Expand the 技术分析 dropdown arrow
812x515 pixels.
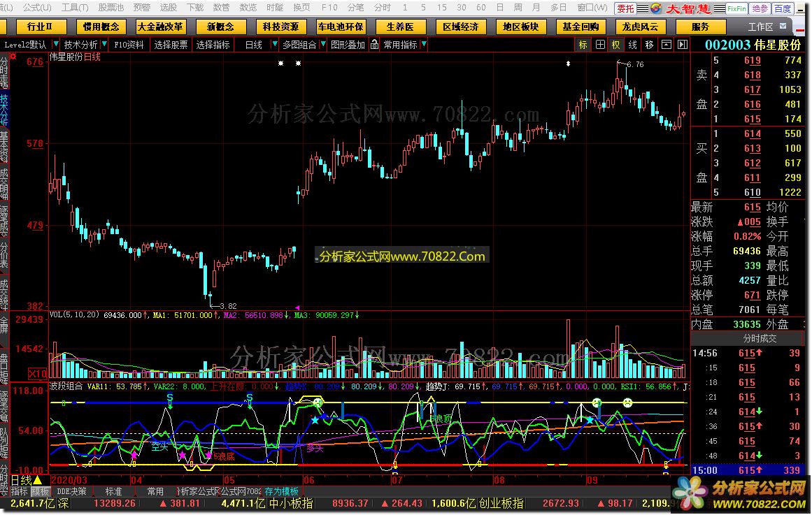point(104,45)
